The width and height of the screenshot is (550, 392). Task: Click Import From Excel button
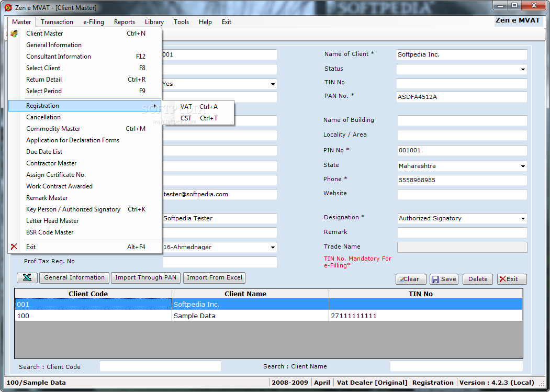(215, 277)
